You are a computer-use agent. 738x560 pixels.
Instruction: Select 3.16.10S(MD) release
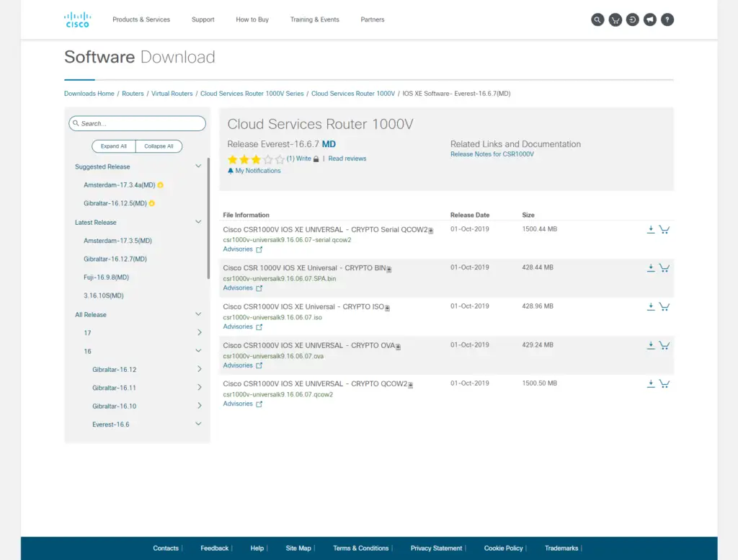tap(104, 295)
